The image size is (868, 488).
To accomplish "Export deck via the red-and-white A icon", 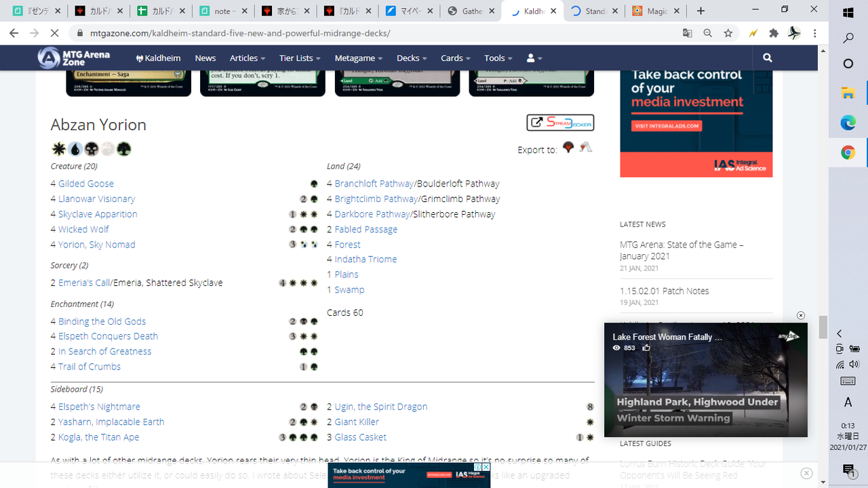I will coord(586,147).
